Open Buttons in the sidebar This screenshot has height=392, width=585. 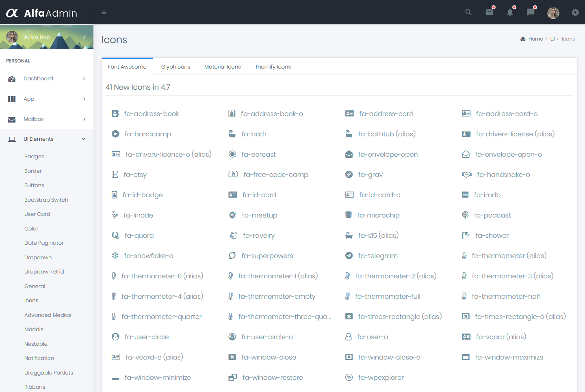tap(34, 185)
